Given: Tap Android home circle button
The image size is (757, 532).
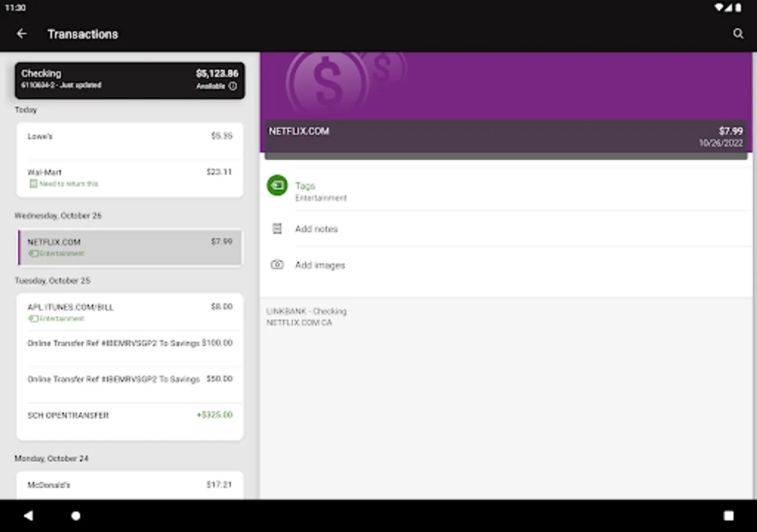Looking at the screenshot, I should pyautogui.click(x=76, y=515).
